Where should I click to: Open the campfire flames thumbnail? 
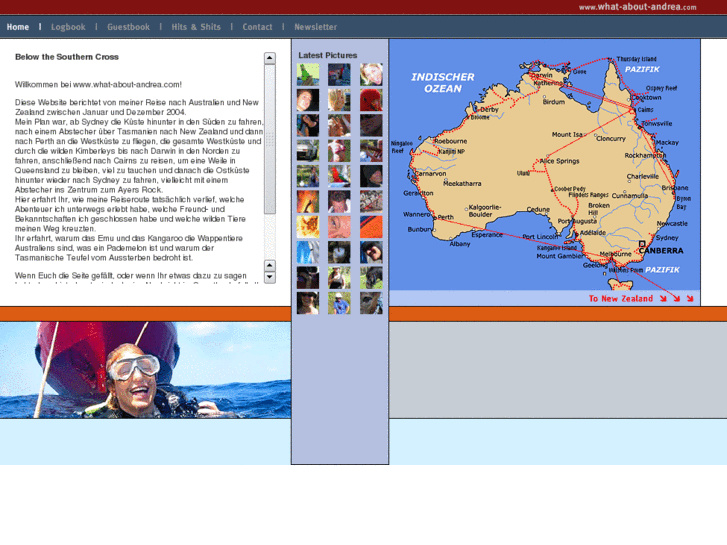click(308, 201)
